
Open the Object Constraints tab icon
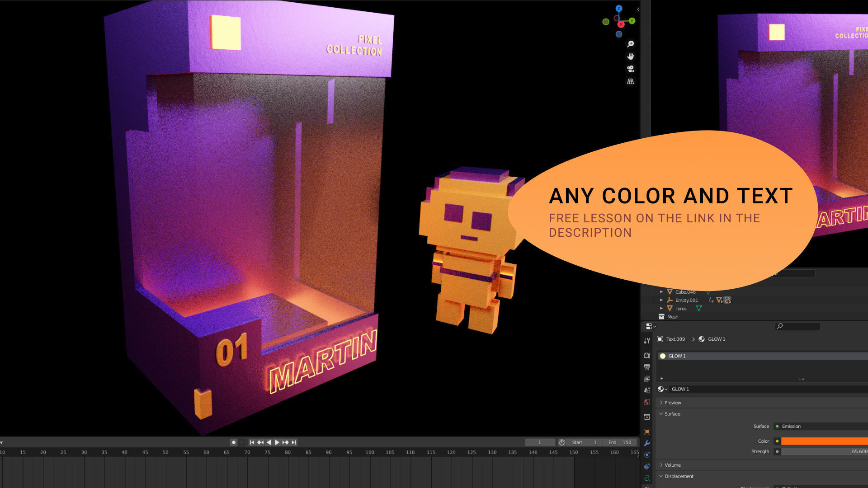(x=647, y=466)
